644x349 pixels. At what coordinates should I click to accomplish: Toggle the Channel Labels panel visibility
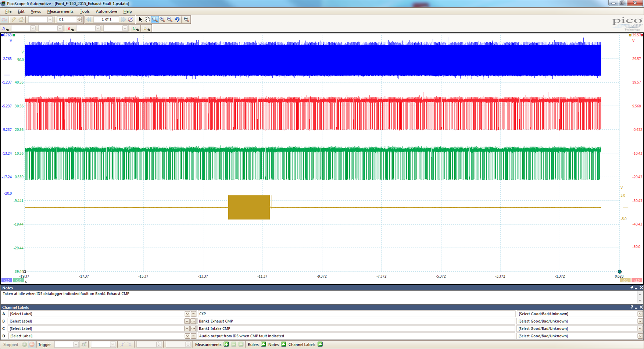[x=320, y=345]
